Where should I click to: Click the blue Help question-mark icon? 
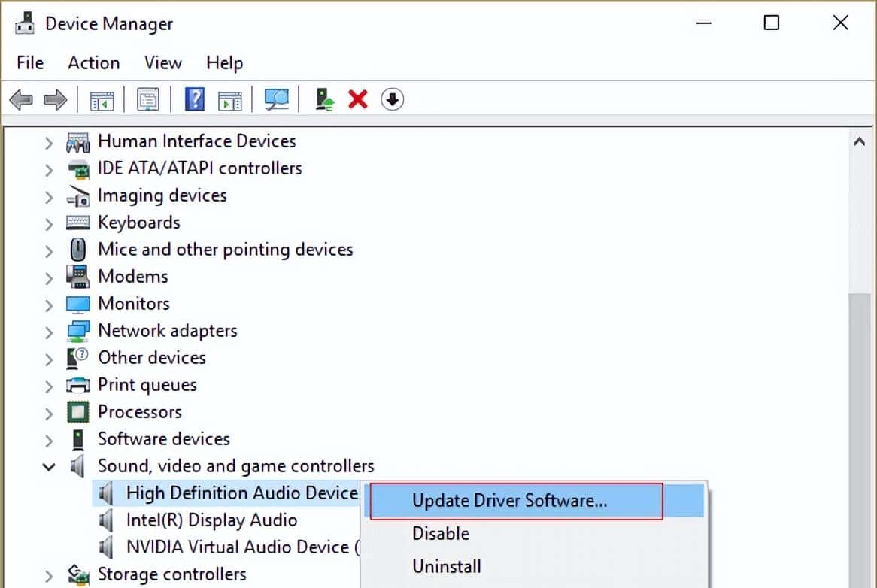tap(194, 99)
